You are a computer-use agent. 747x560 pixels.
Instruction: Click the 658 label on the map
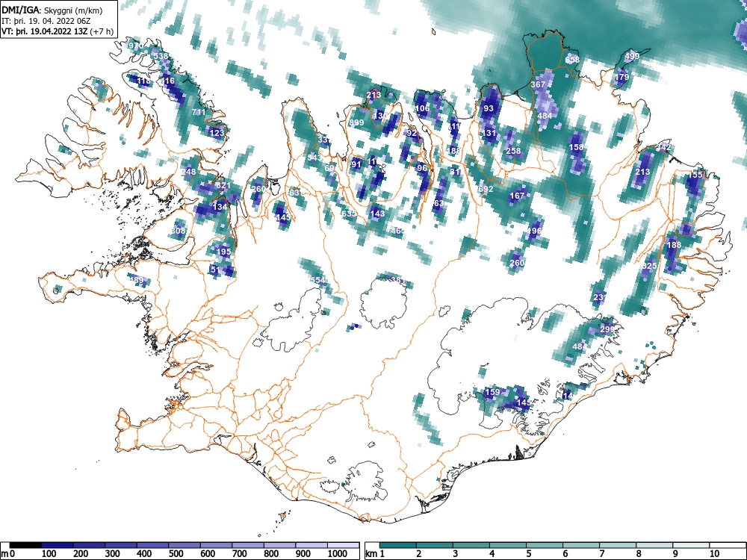tap(573, 60)
